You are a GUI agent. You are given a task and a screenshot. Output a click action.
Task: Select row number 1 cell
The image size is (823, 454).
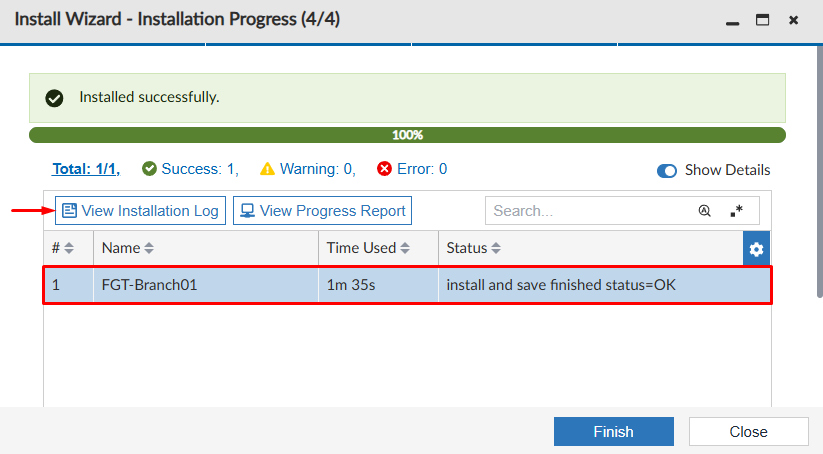pyautogui.click(x=69, y=285)
